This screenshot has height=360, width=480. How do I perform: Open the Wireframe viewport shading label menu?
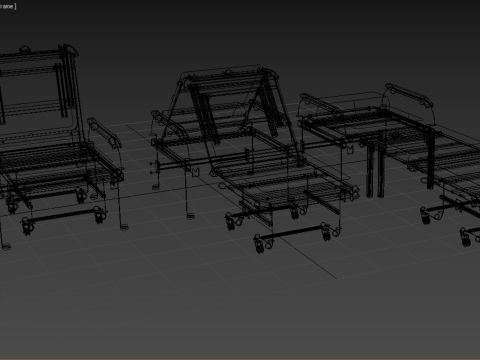[x=7, y=6]
